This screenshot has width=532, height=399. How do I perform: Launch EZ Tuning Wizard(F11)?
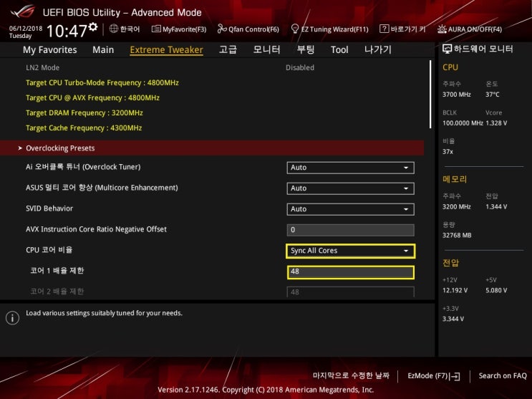[x=330, y=29]
